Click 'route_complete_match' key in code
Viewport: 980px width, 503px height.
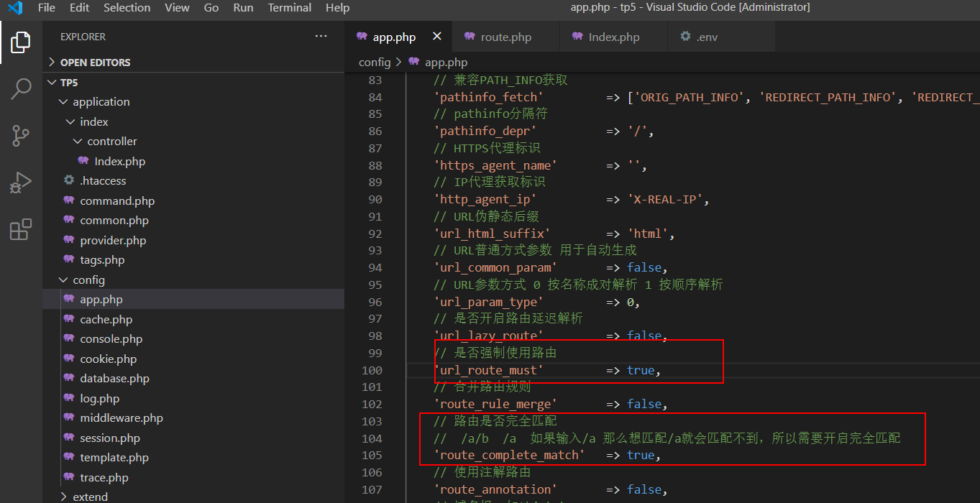[509, 456]
